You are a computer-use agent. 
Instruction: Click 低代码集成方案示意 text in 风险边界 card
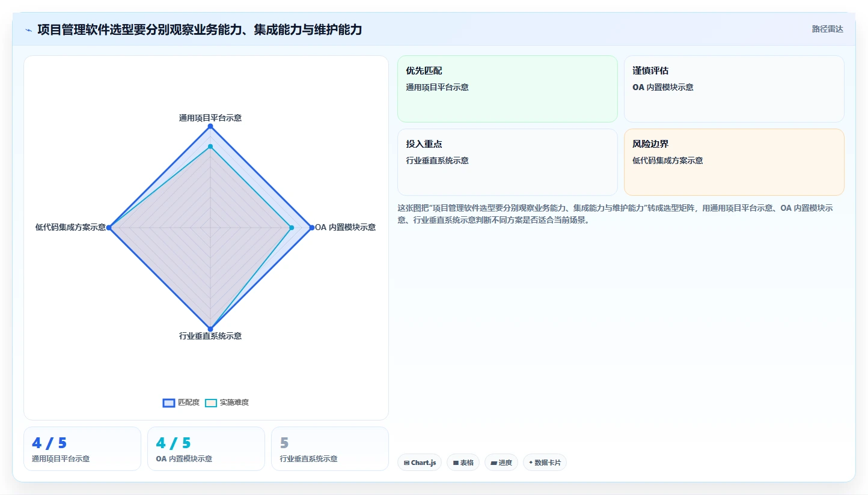click(x=668, y=160)
